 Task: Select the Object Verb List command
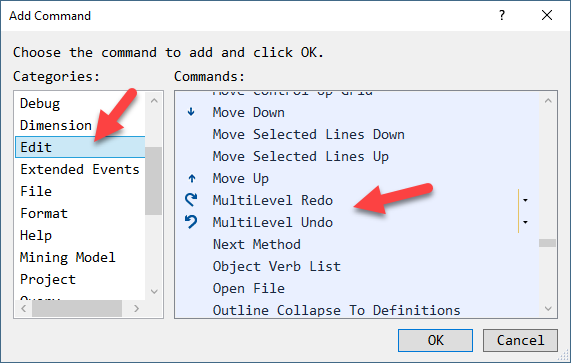pyautogui.click(x=277, y=266)
